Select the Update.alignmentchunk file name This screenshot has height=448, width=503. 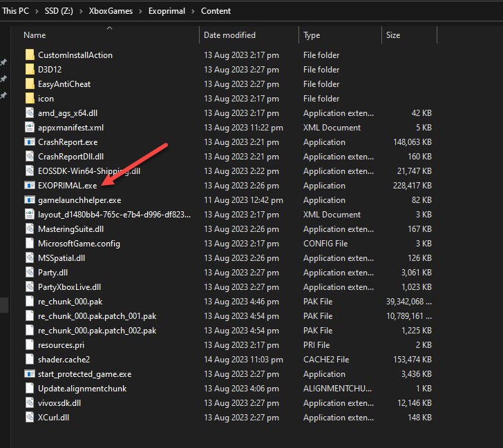click(82, 389)
